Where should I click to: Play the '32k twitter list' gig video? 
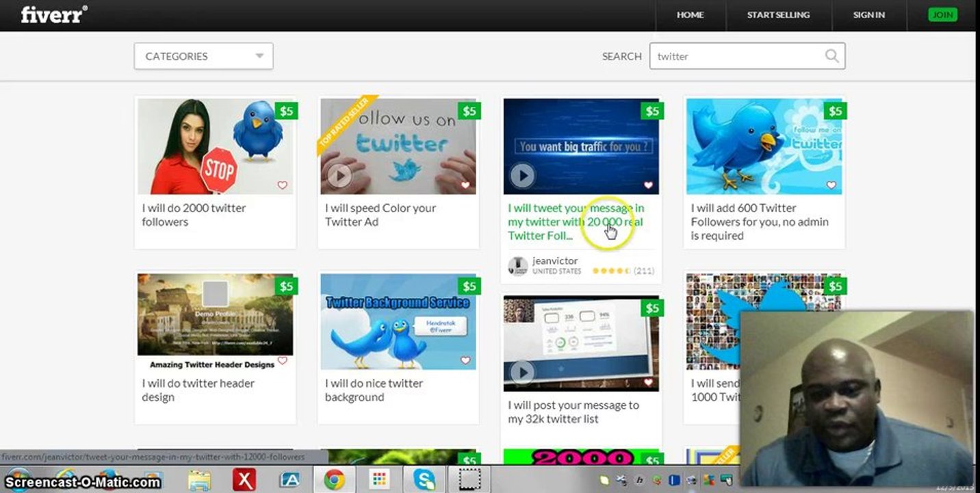[x=522, y=372]
